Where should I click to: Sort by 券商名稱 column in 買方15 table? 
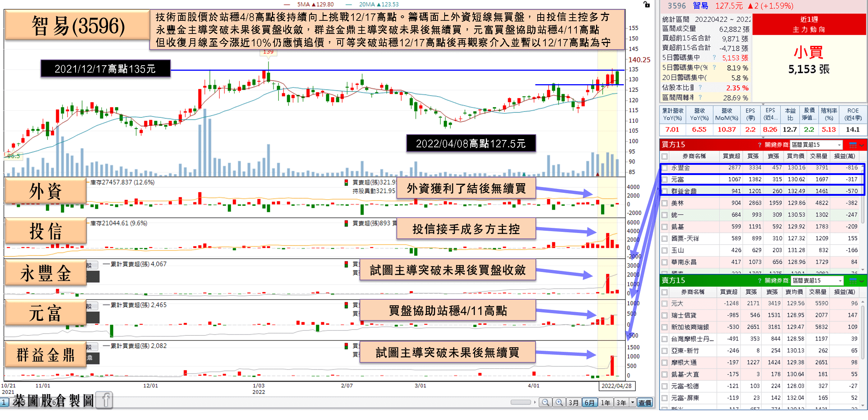tap(694, 156)
